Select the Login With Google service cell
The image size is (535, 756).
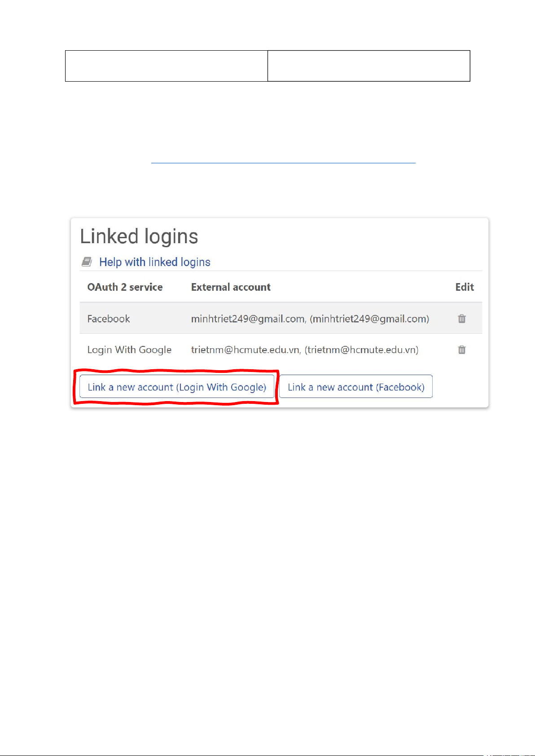tap(129, 350)
